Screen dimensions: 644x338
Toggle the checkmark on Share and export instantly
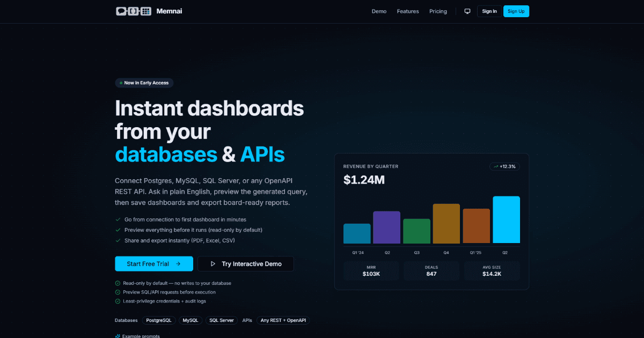point(118,240)
